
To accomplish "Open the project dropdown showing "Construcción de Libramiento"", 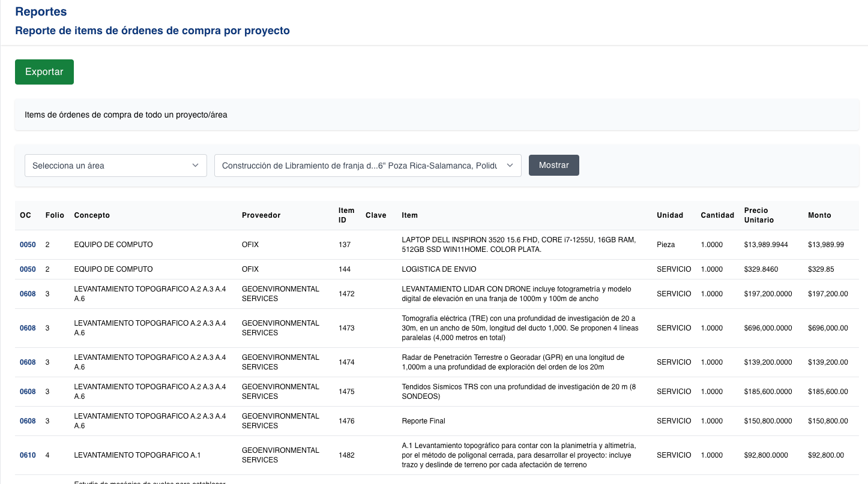I will click(367, 165).
